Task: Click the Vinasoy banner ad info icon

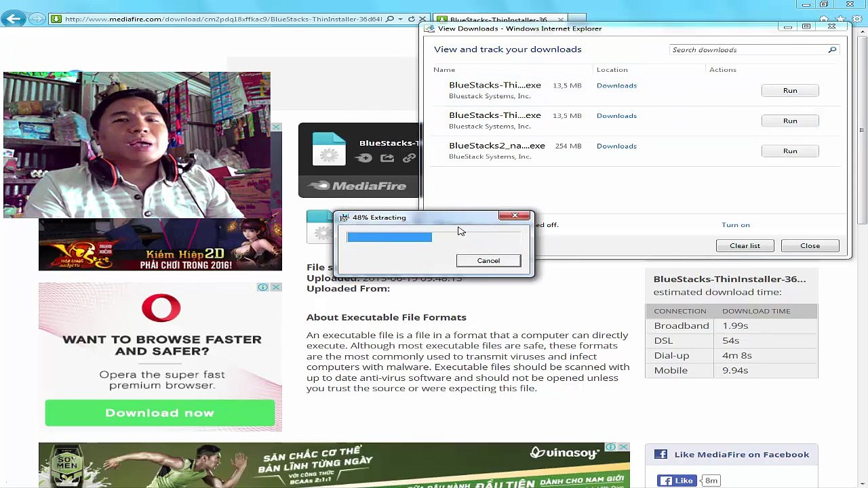Action: [610, 447]
